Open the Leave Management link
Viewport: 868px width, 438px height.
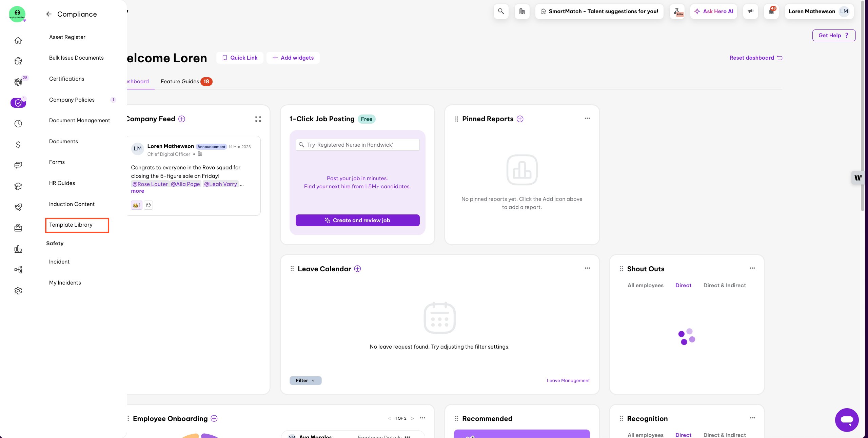tap(568, 380)
